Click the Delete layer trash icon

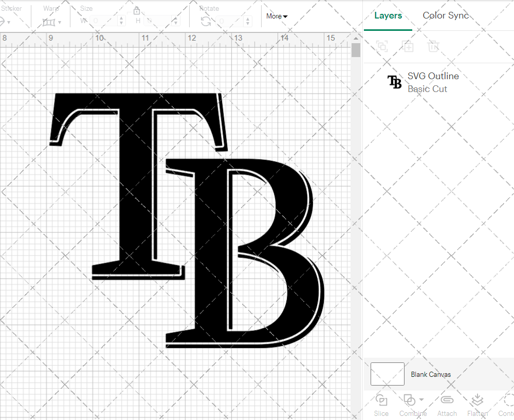(433, 46)
